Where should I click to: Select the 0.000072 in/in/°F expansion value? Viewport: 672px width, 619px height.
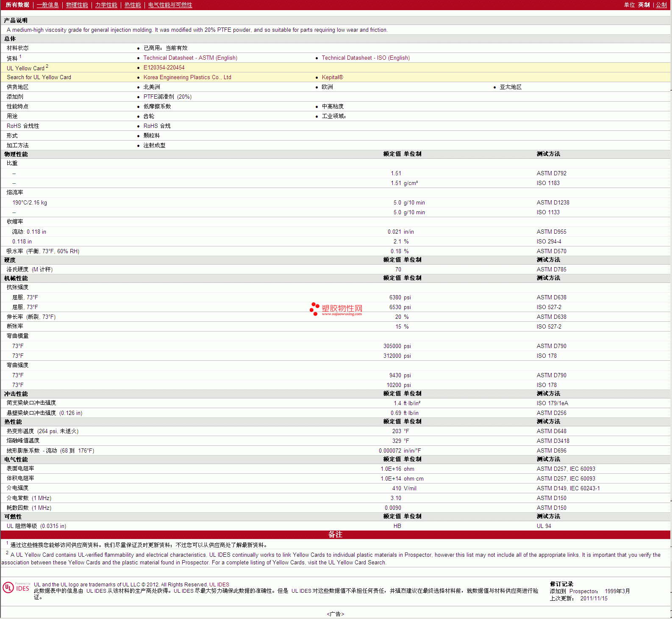pos(400,451)
